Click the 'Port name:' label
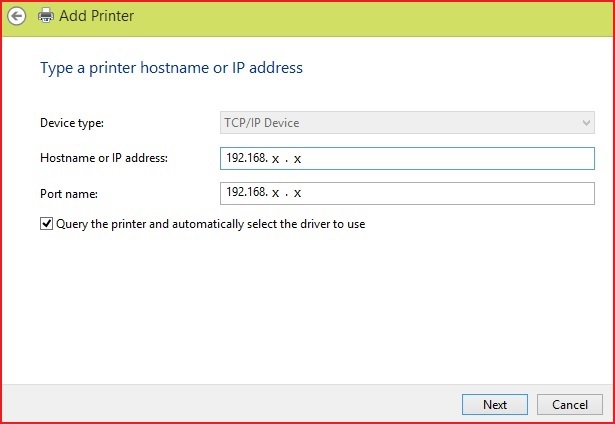615x424 pixels. 69,194
